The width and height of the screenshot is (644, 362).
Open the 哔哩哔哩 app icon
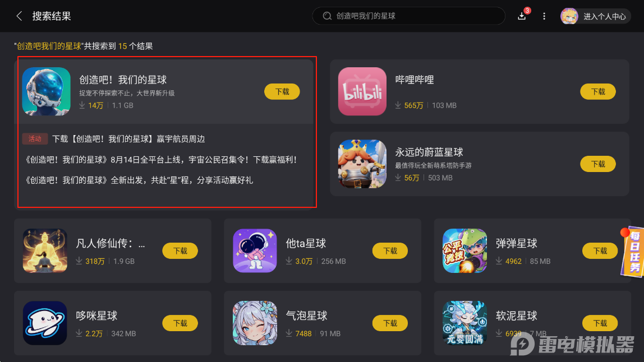[x=362, y=91]
